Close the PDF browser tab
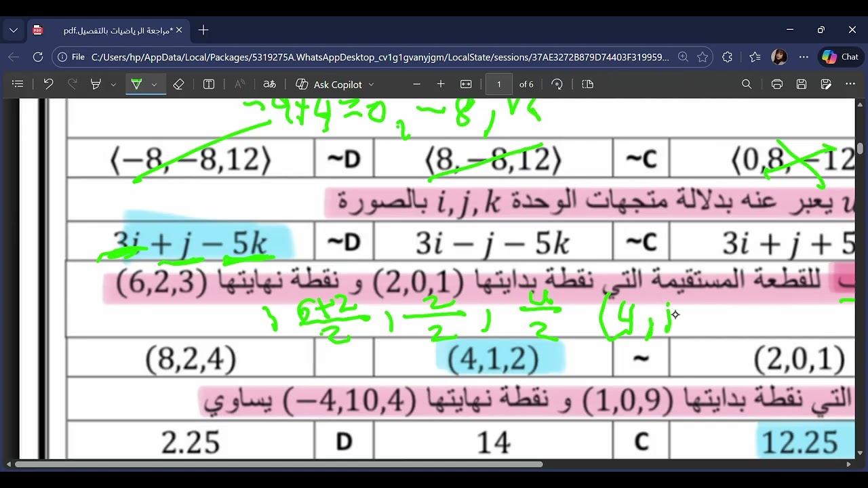This screenshot has height=488, width=868. tap(179, 30)
